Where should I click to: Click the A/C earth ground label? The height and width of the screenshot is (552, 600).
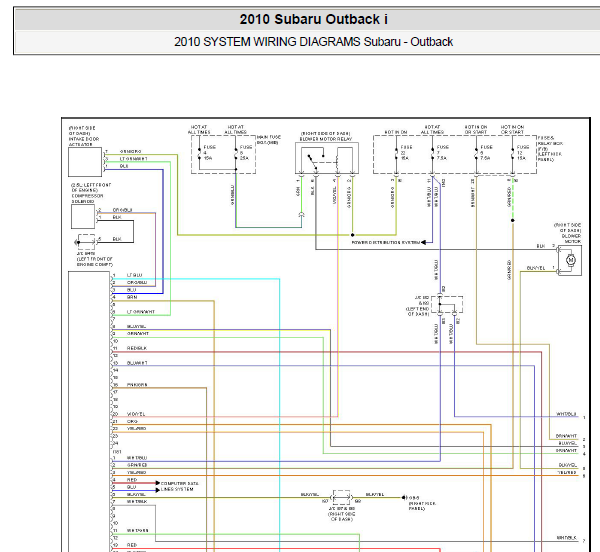[94, 259]
